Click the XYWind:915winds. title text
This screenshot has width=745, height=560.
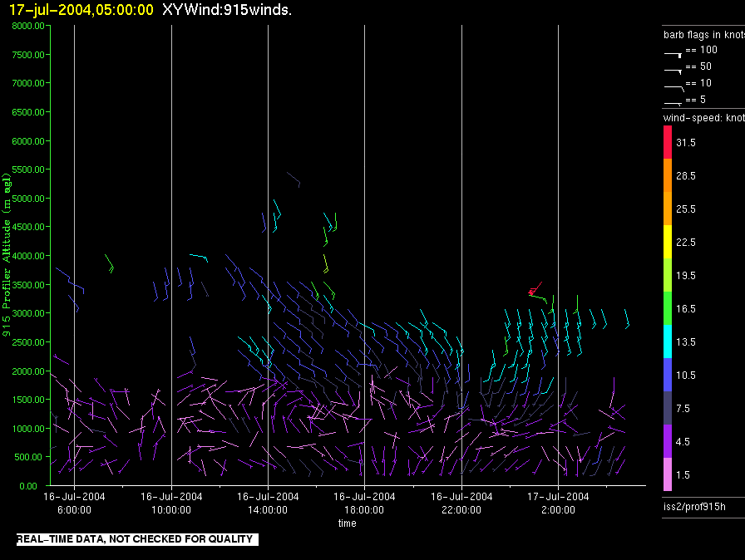click(x=227, y=9)
